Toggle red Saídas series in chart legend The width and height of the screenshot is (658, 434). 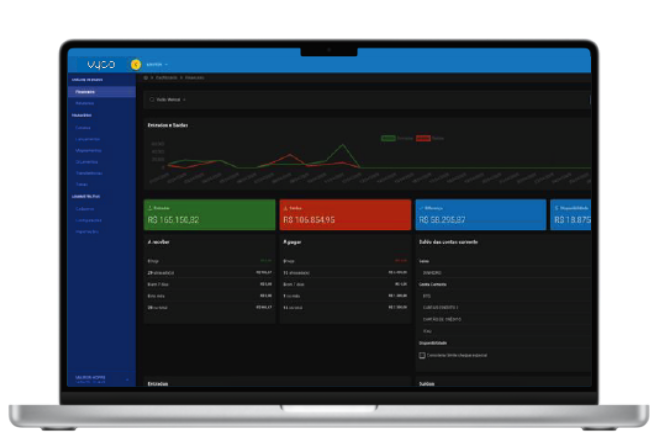tap(423, 138)
